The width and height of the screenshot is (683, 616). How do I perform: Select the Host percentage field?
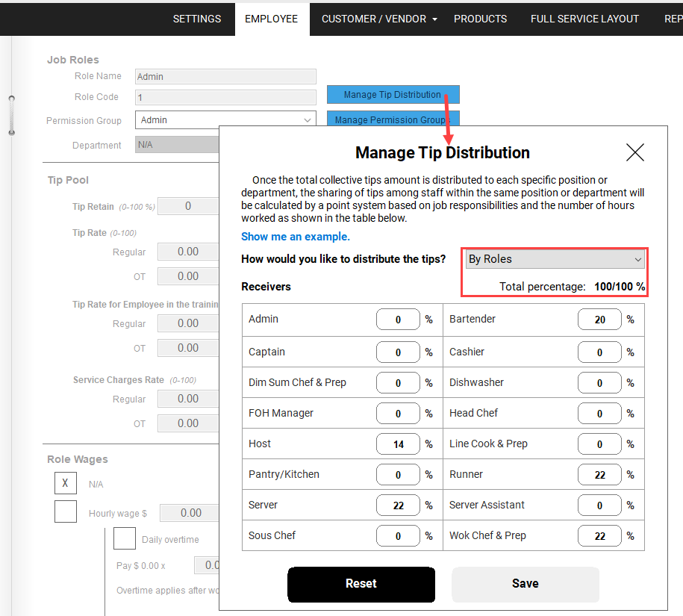398,444
